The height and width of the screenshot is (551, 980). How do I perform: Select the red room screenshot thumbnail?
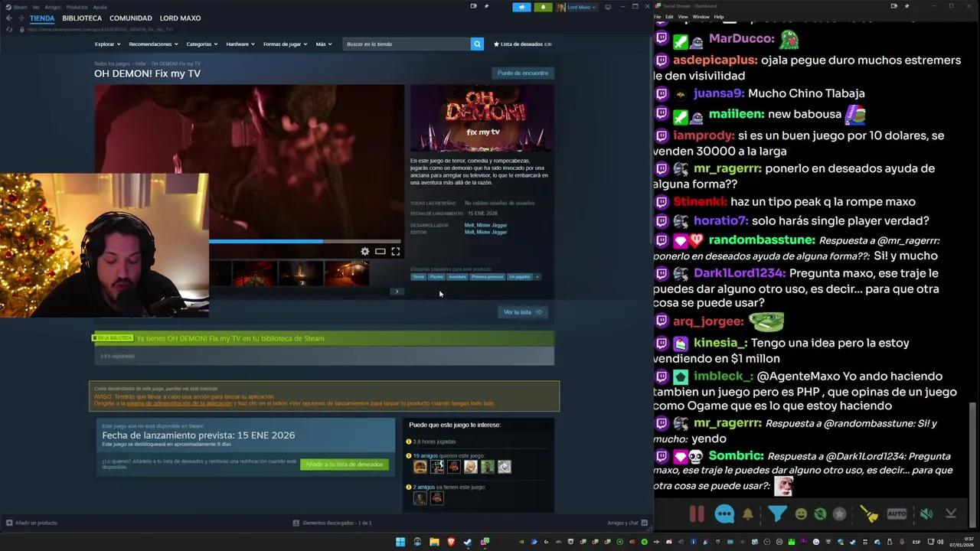(255, 273)
